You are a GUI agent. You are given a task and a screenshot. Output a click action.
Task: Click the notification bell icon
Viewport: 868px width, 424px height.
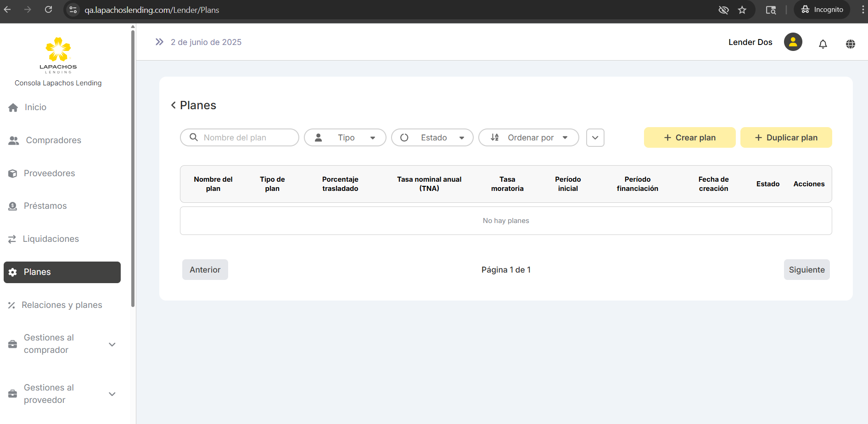coord(823,44)
